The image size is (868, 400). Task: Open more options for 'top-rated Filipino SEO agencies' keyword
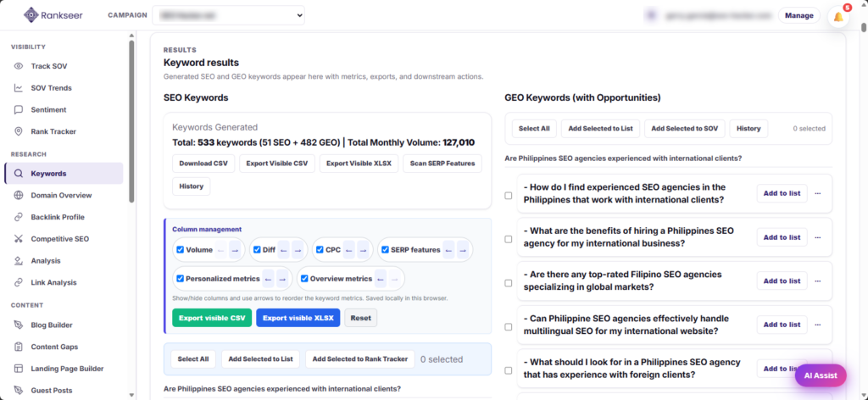[x=818, y=281]
